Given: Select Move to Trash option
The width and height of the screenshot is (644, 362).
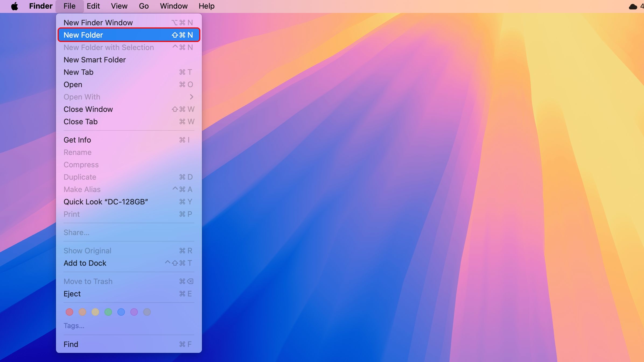Looking at the screenshot, I should pyautogui.click(x=87, y=281).
